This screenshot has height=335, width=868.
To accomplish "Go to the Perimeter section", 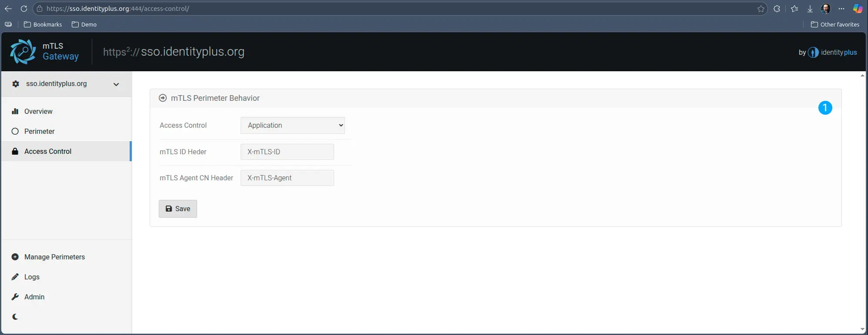I will point(39,131).
